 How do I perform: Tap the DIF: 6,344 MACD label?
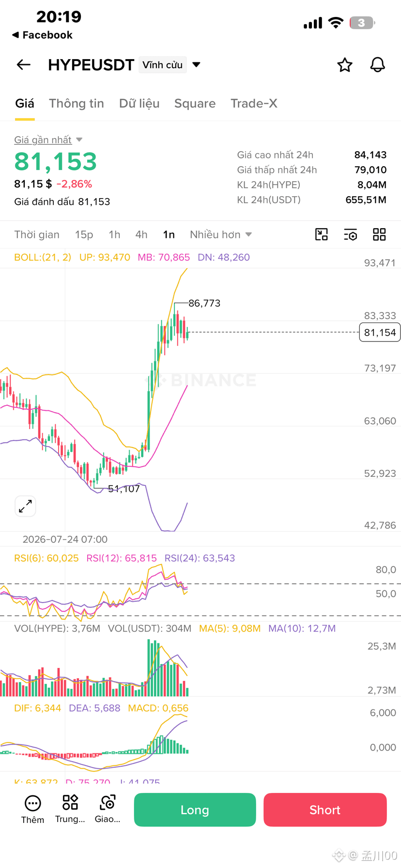coord(38,708)
